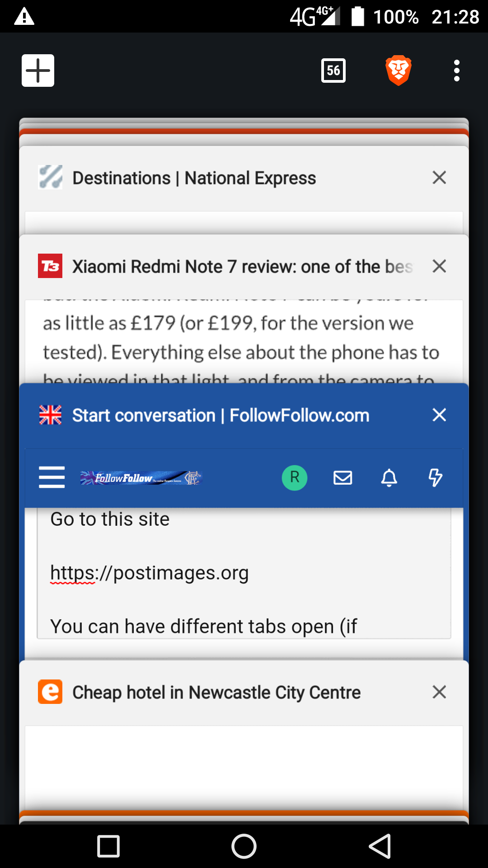Switch to Cheap hotel in Newcastle tab
488x868 pixels.
tap(216, 693)
